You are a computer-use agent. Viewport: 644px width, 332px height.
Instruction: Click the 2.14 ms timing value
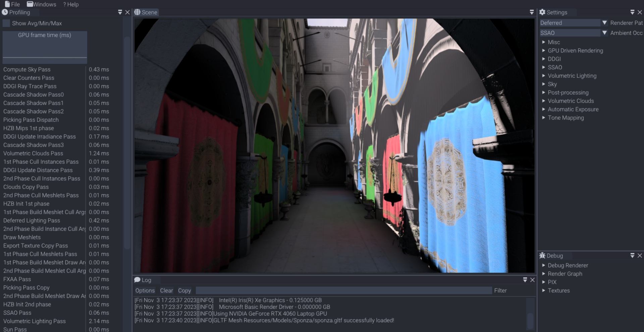click(x=99, y=321)
